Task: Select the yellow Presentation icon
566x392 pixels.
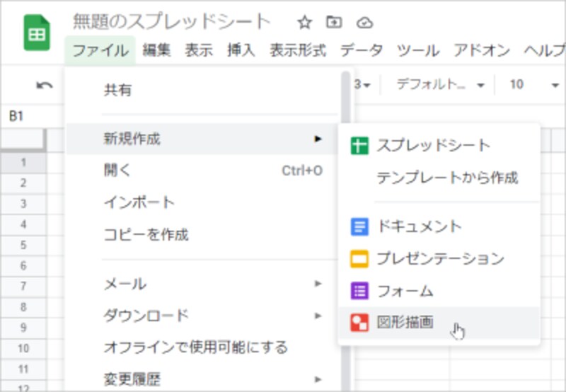Action: [359, 259]
